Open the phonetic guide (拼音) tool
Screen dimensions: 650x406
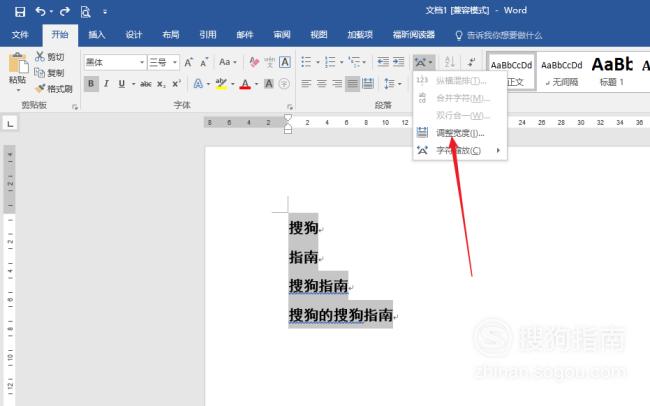point(269,62)
